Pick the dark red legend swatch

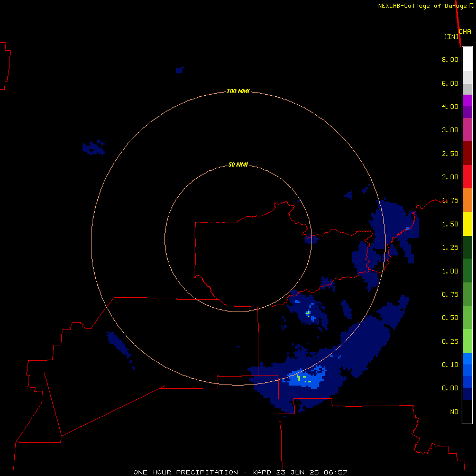pyautogui.click(x=467, y=153)
